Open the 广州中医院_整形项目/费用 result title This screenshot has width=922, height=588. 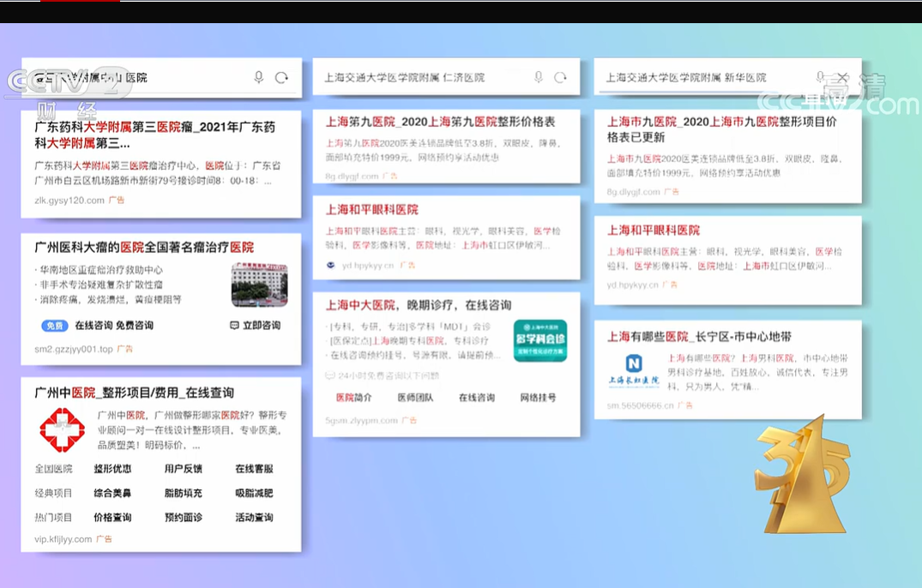[x=134, y=393]
